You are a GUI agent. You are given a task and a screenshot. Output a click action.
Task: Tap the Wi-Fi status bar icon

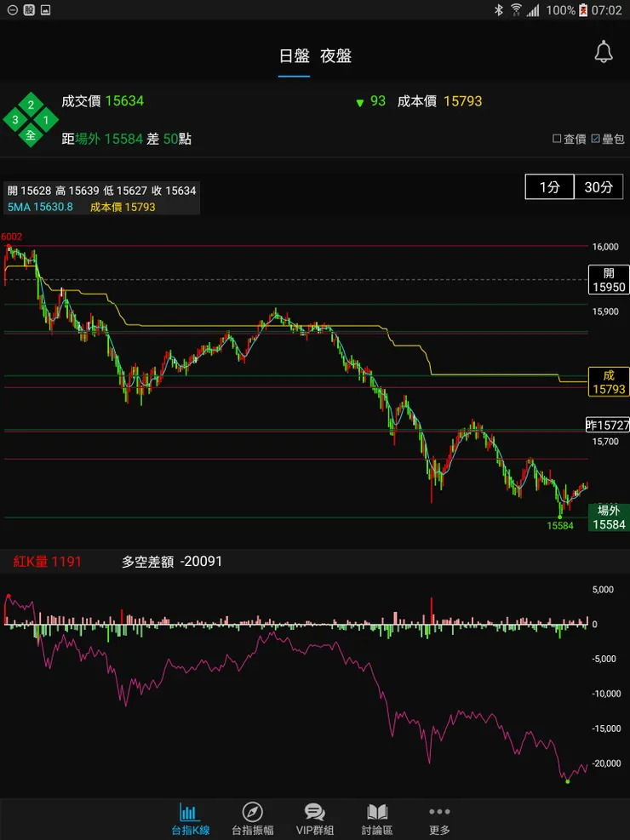coord(516,9)
